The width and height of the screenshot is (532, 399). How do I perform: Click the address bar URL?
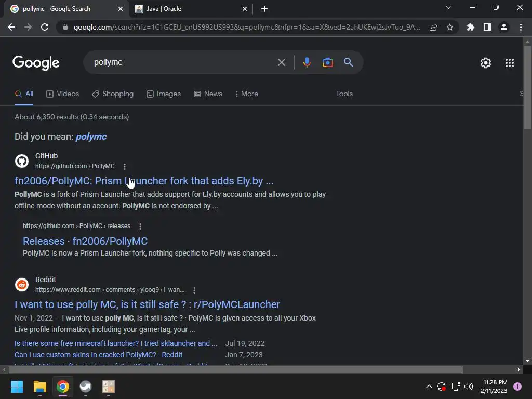coord(247,27)
